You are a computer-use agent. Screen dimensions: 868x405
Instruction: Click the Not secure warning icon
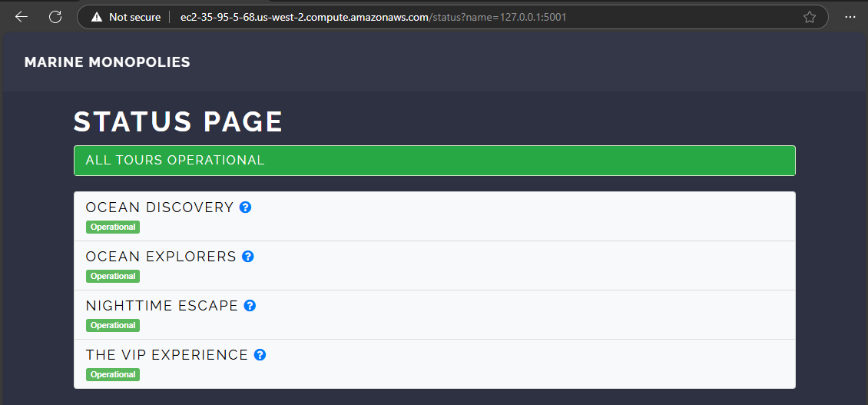pyautogui.click(x=97, y=17)
